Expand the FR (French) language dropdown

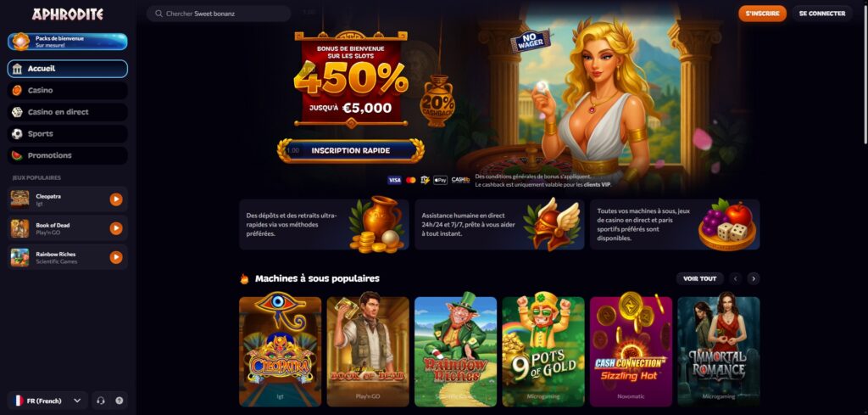tap(47, 401)
